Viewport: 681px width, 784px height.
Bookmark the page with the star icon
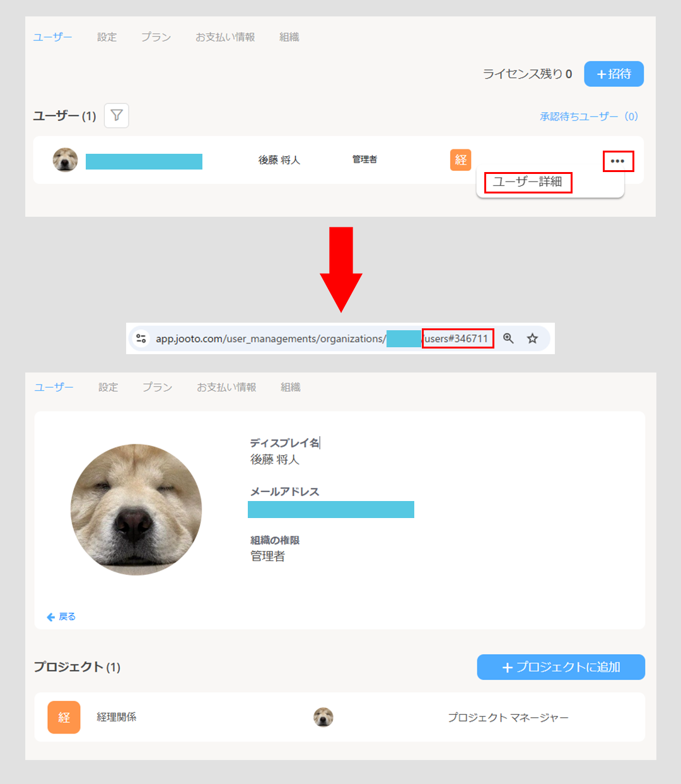click(532, 338)
